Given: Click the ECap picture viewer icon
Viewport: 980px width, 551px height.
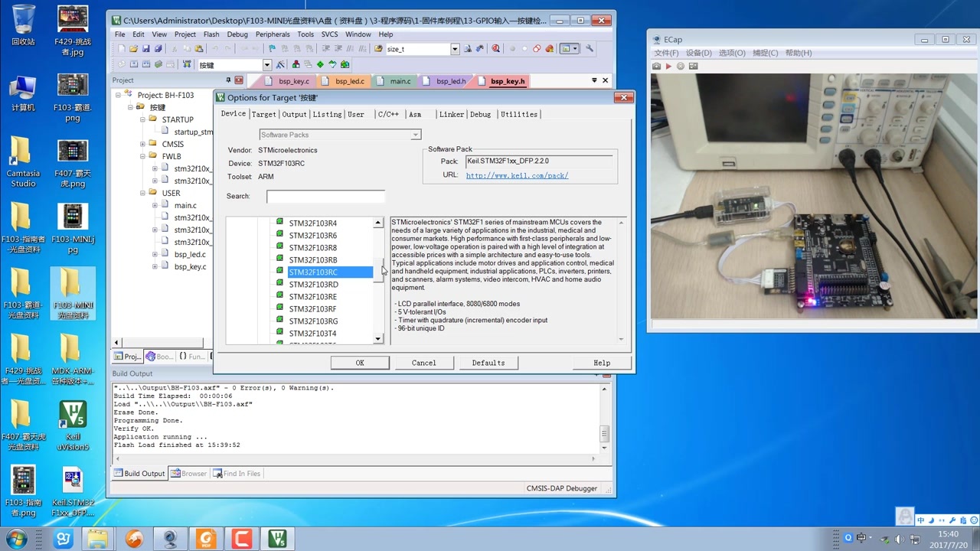Looking at the screenshot, I should (693, 66).
